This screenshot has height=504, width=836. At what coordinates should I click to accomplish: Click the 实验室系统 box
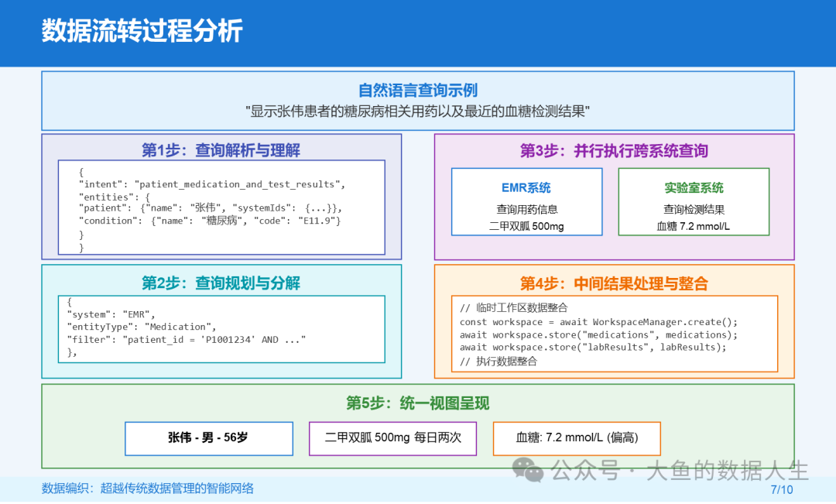(x=694, y=202)
